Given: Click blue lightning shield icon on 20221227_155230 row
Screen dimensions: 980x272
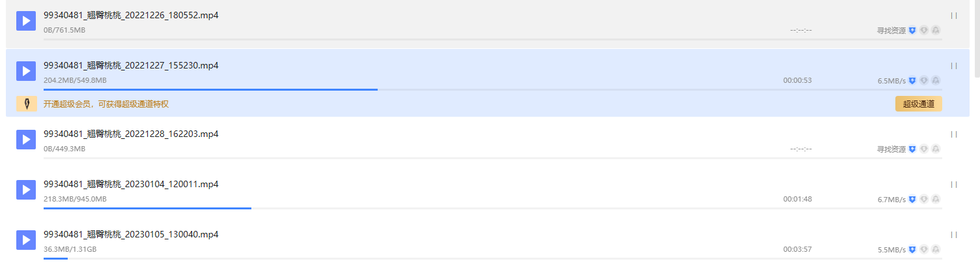Looking at the screenshot, I should coord(912,81).
